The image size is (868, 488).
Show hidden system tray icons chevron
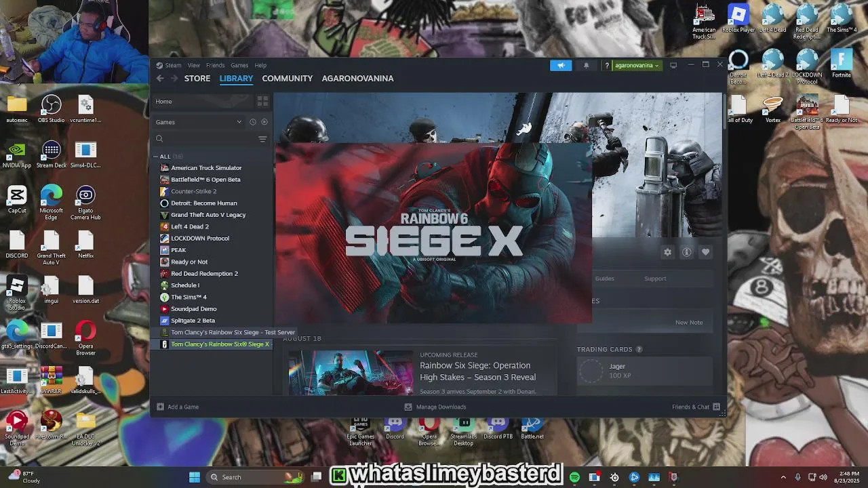pos(783,477)
